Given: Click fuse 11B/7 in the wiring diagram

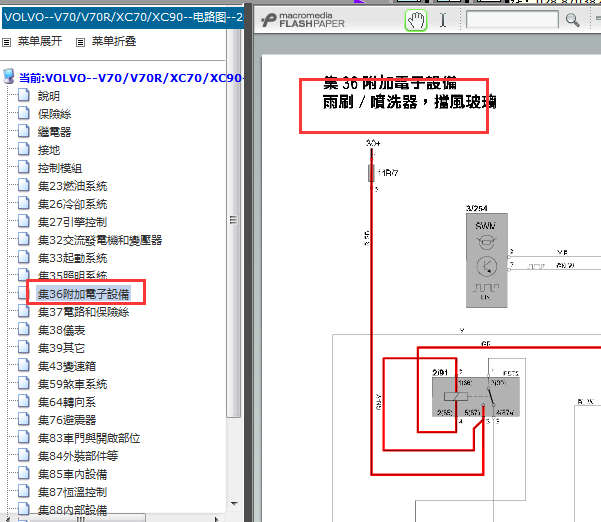Looking at the screenshot, I should click(x=371, y=173).
